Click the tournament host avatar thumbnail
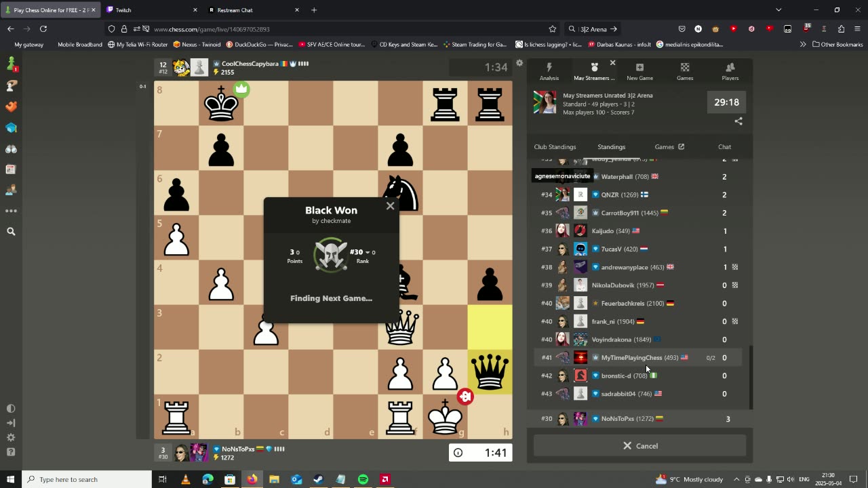Viewport: 868px width, 488px height. [x=545, y=102]
